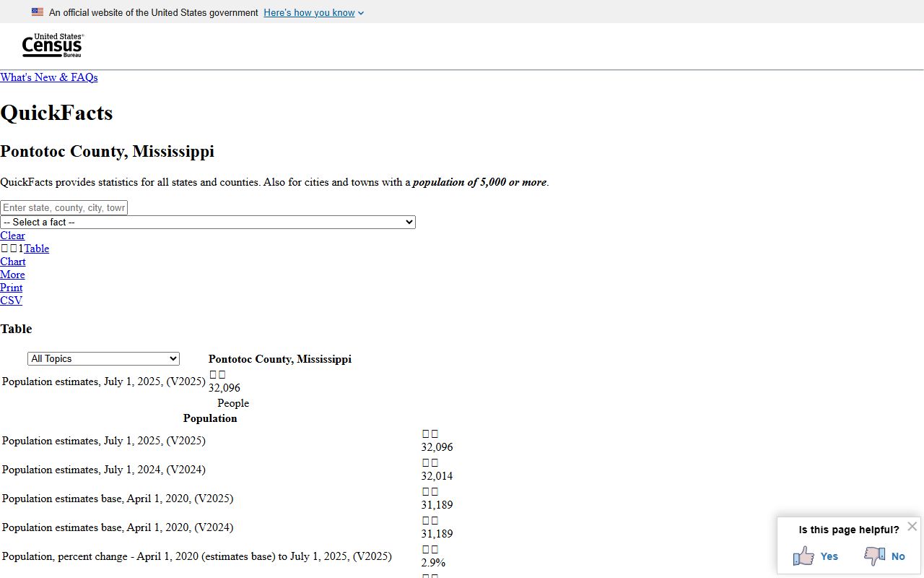Click the United States Census Bureau logo
924x578 pixels.
pos(53,46)
